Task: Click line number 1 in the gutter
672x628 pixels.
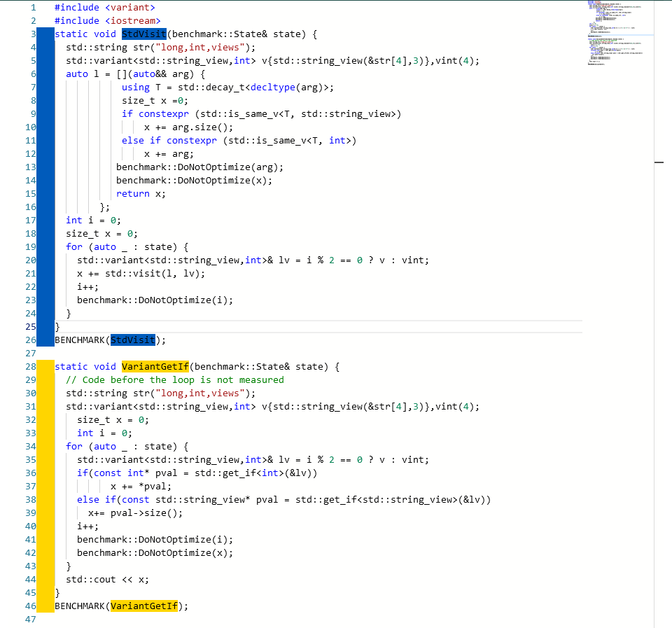Action: [34, 7]
